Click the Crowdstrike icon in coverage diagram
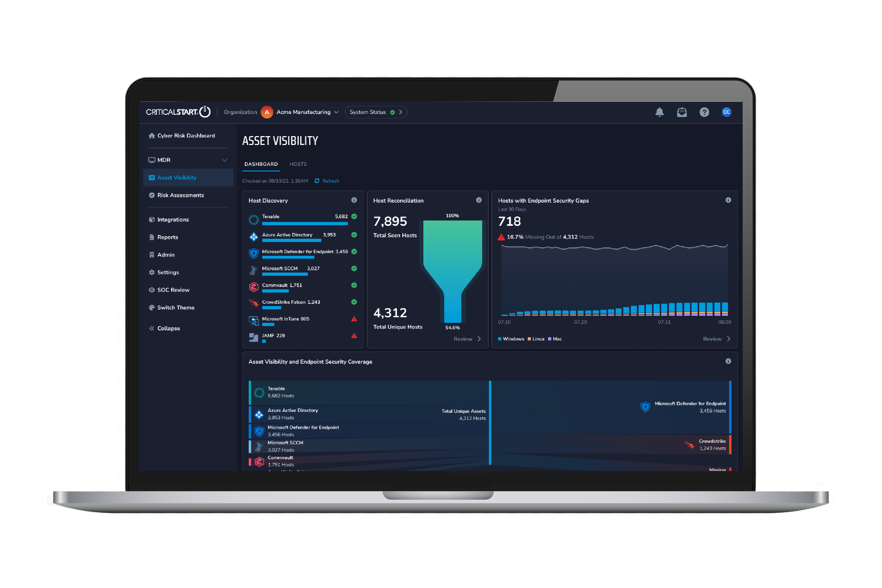Viewport: 882px width, 588px height. (x=689, y=445)
